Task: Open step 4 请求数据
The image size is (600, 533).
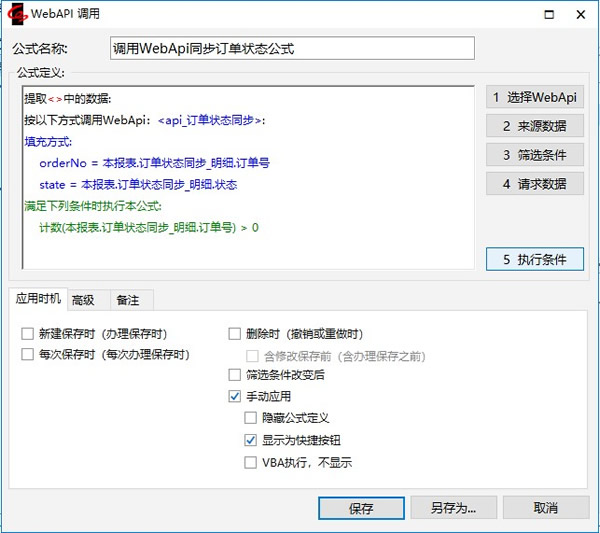Action: pyautogui.click(x=535, y=184)
